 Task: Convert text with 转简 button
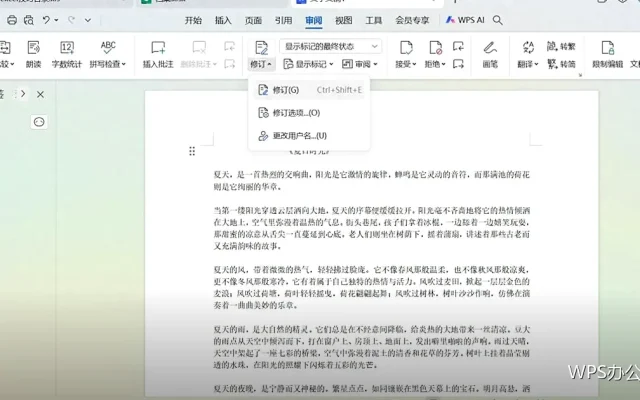(x=561, y=64)
